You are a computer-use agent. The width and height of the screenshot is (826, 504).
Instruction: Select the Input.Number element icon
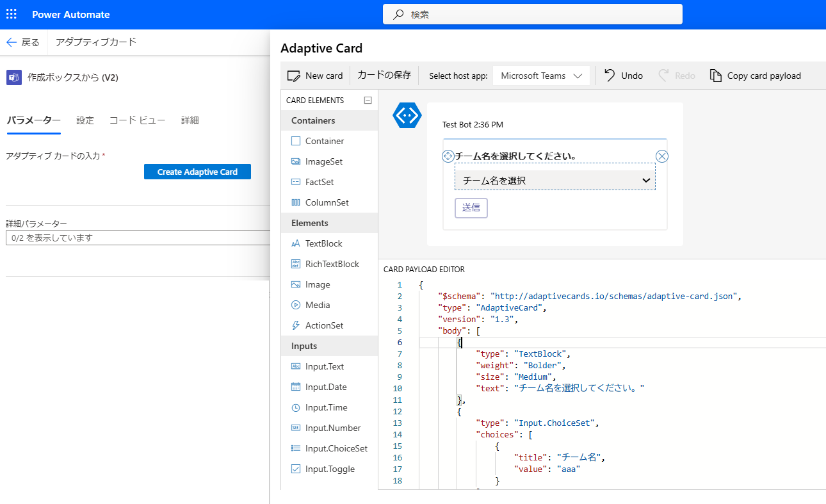point(296,428)
